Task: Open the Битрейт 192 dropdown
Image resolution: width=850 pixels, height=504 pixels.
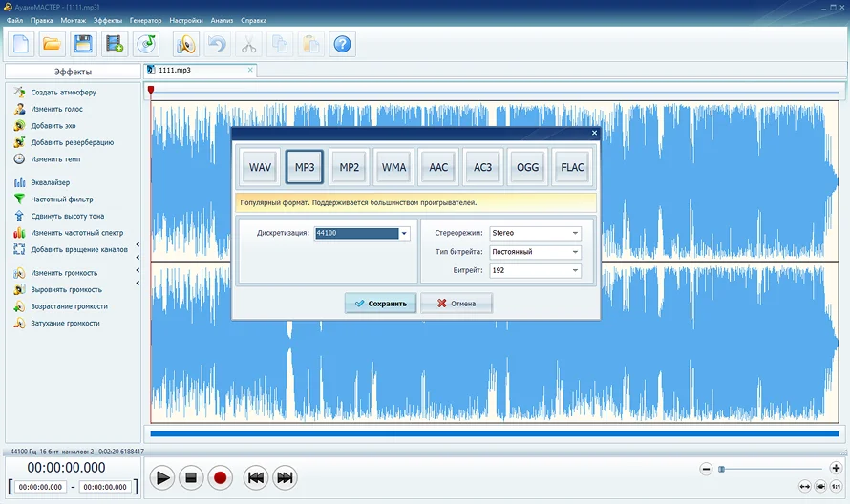Action: (535, 270)
